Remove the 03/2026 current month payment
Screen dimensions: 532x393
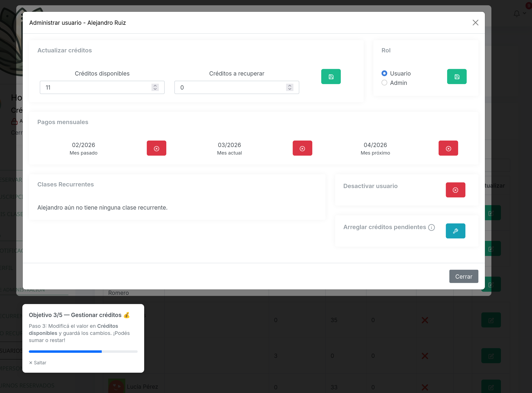pos(302,148)
